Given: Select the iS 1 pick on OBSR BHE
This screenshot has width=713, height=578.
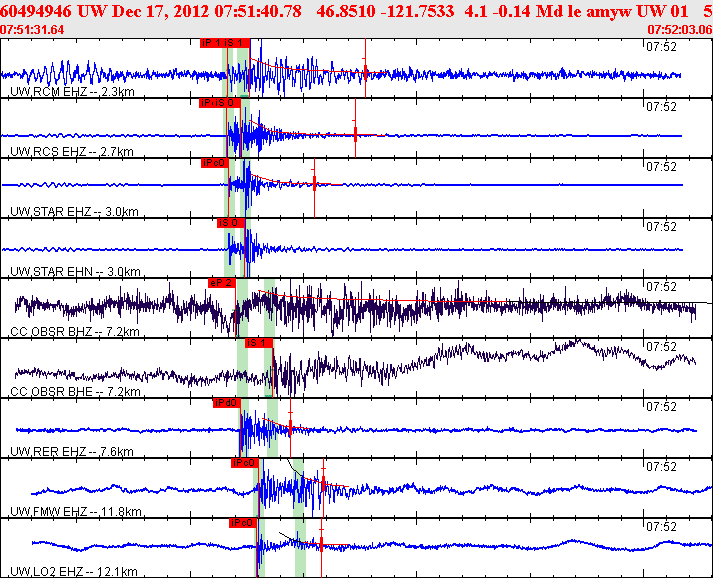Looking at the screenshot, I should 258,343.
